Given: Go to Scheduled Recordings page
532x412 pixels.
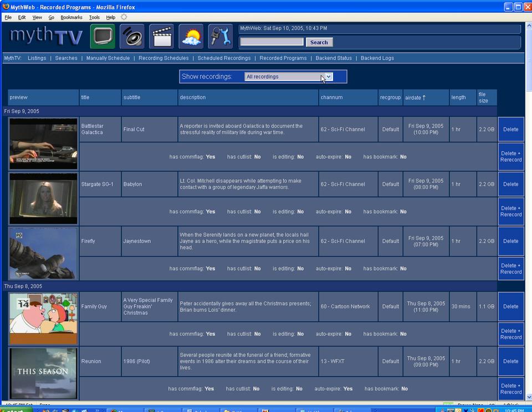Looking at the screenshot, I should pyautogui.click(x=224, y=58).
